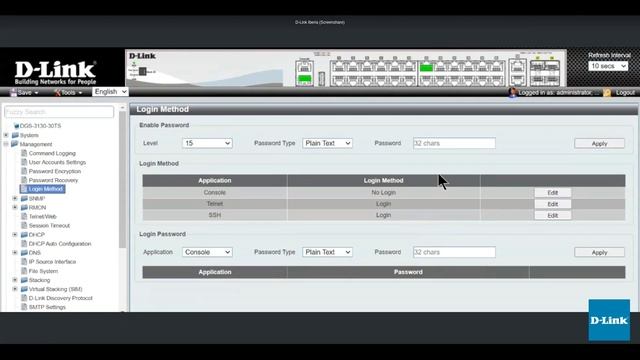This screenshot has height=360, width=640.
Task: Click the User Accounts Settings page icon
Action: (24, 162)
